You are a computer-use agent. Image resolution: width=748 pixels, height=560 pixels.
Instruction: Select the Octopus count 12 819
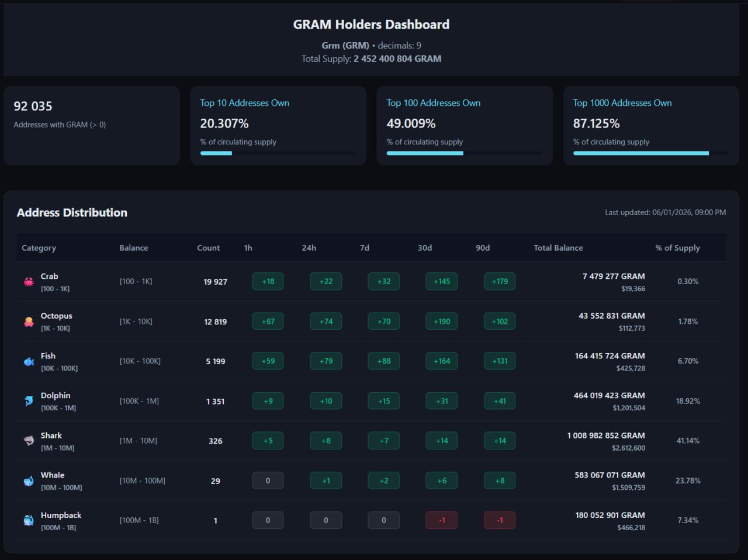(215, 322)
